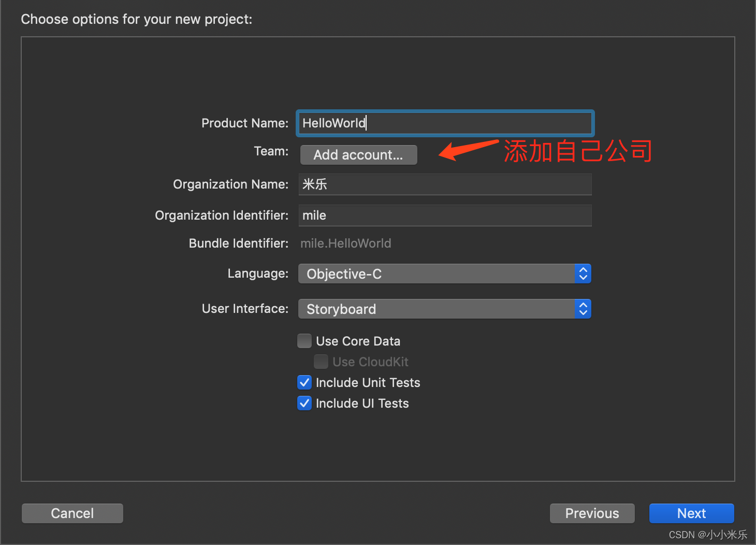Uncheck Include UI Tests
Image resolution: width=756 pixels, height=545 pixels.
(304, 403)
